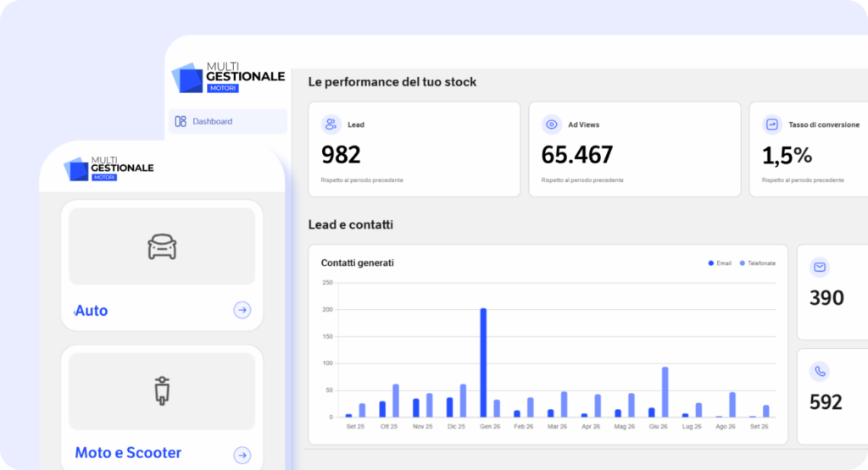Click the Nov 25 email bar
Screen dimensions: 868x470
click(415, 408)
